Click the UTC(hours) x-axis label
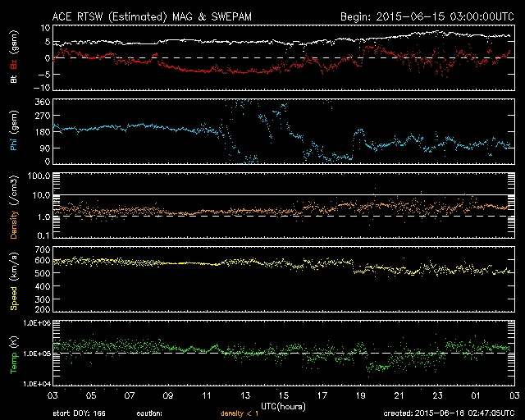The image size is (525, 420). tap(285, 405)
